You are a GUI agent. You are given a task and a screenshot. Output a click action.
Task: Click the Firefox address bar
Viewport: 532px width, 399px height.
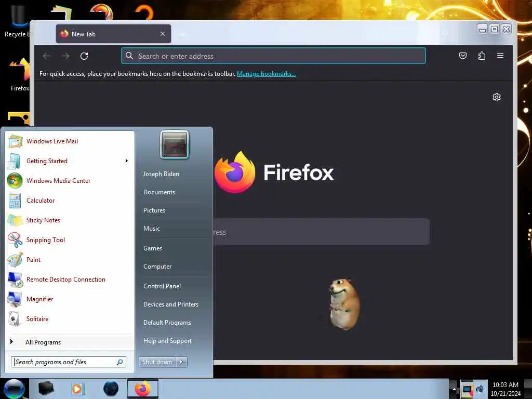pyautogui.click(x=273, y=56)
